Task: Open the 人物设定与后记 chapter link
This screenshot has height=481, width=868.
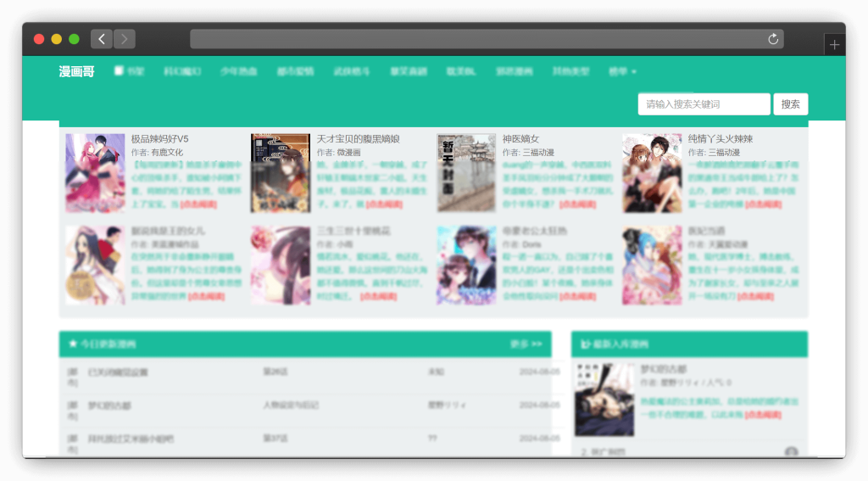Action: 291,405
